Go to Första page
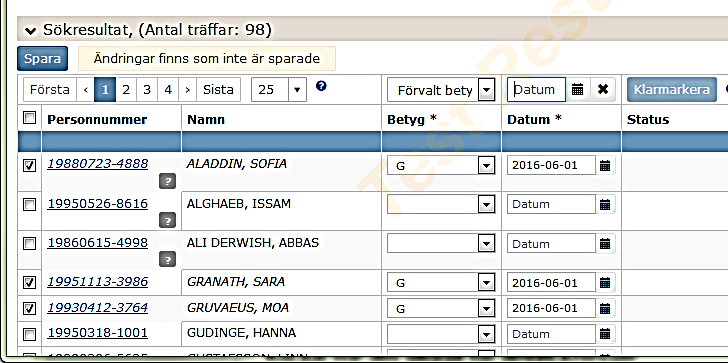Image resolution: width=728 pixels, height=363 pixels. (50, 89)
